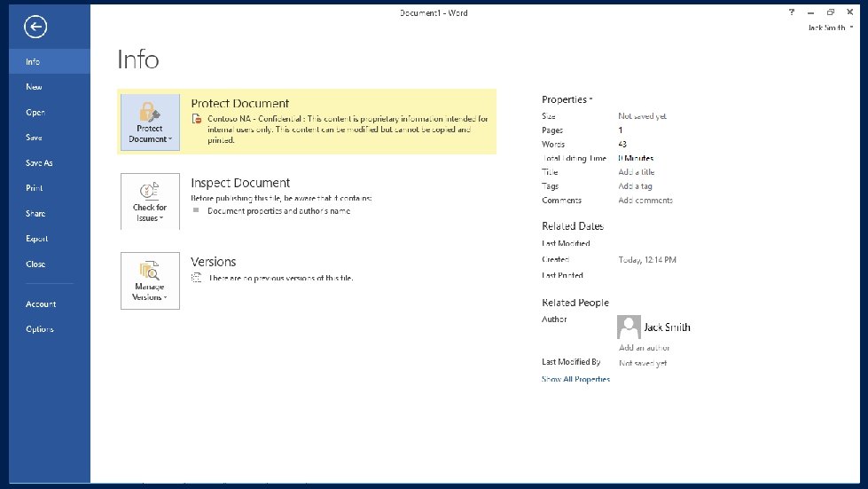Click the Jack Smith author name
Viewport: 868px width, 489px height.
[667, 327]
